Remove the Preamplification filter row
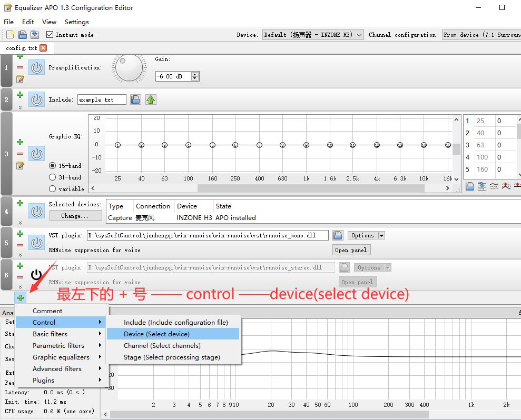Image resolution: width=521 pixels, height=420 pixels. tap(20, 67)
